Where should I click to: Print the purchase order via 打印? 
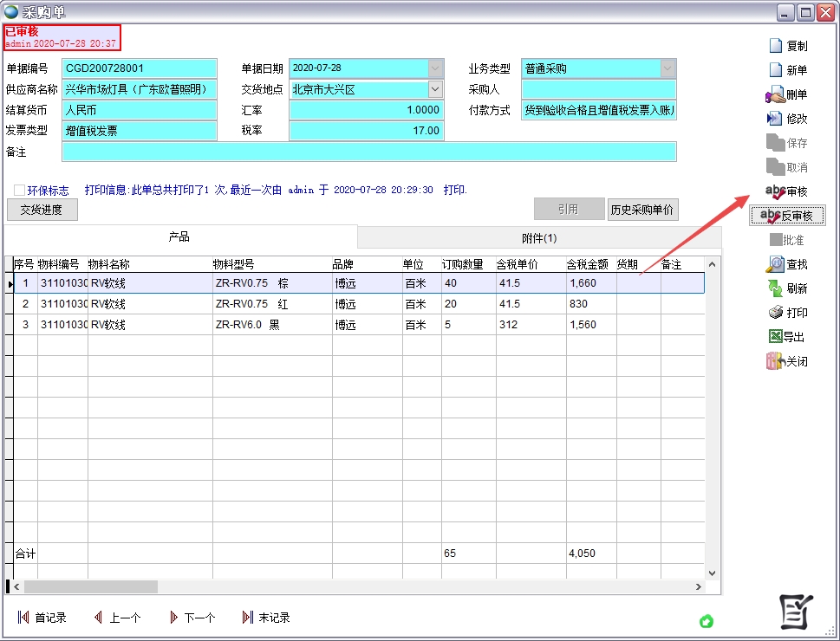(x=787, y=313)
